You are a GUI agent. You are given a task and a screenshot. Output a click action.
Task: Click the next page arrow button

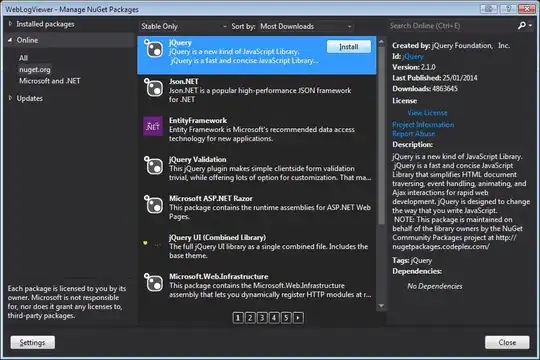tap(298, 318)
